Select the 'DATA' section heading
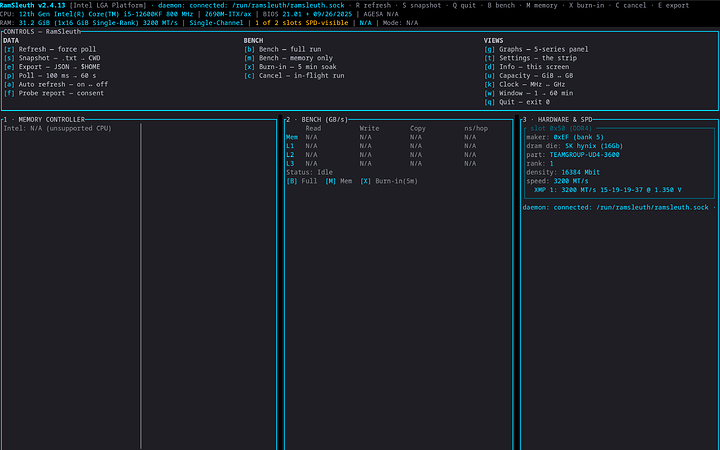The height and width of the screenshot is (450, 720). [x=11, y=40]
